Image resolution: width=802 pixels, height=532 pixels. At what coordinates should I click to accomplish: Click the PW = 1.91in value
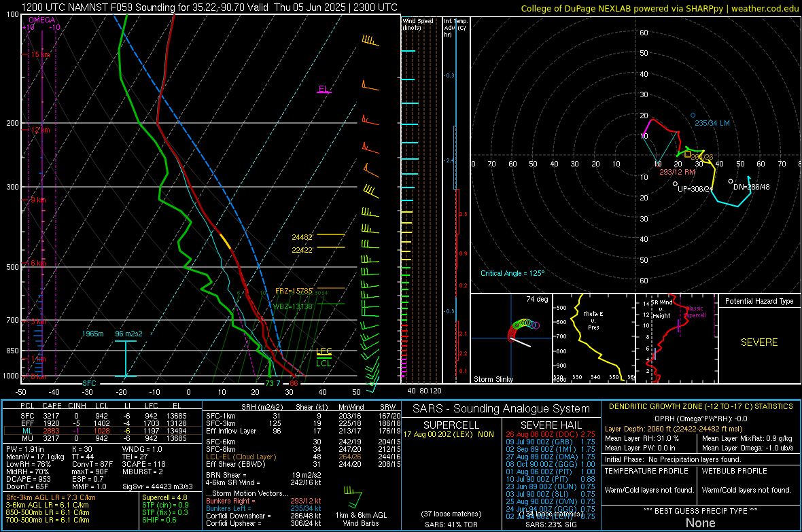click(25, 449)
